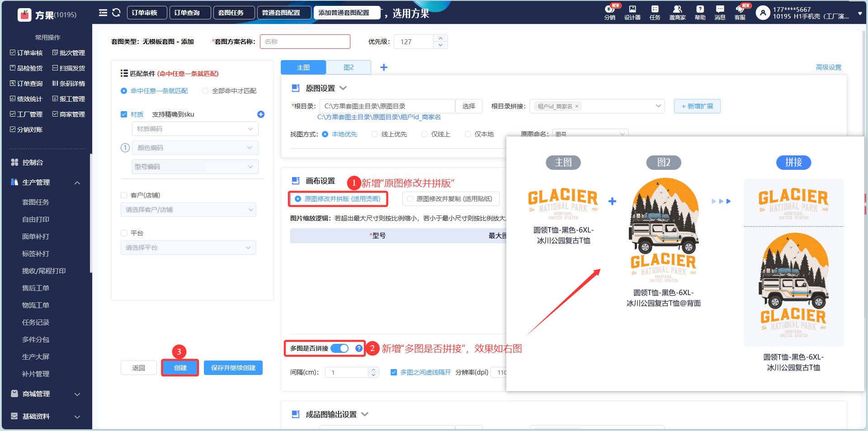The height and width of the screenshot is (431, 868).
Task: Open 工厂管理 shortcut in sidebar
Action: (26, 114)
